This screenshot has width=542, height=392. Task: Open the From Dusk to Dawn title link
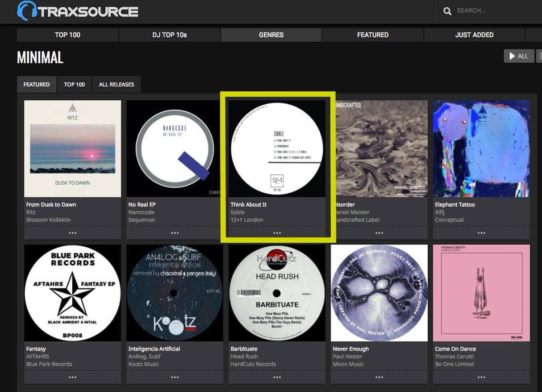(51, 205)
